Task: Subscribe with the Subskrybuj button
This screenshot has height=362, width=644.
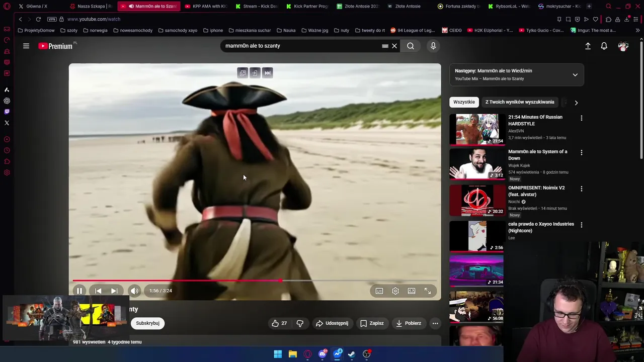Action: coord(147,323)
